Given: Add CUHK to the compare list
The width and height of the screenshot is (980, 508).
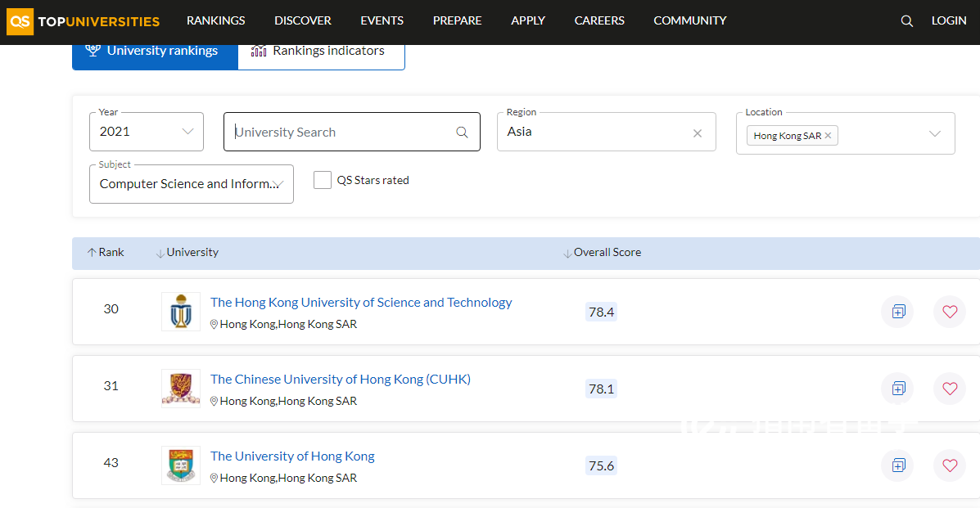Looking at the screenshot, I should coord(898,388).
